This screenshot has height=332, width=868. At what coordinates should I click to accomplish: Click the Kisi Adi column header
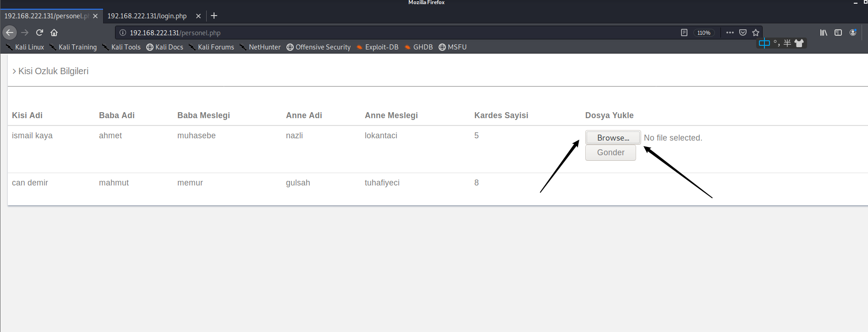(27, 115)
